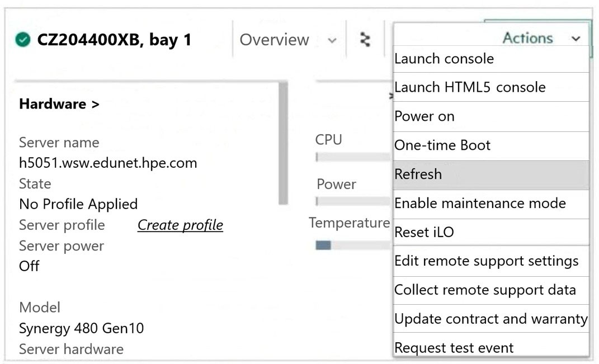Select Launch console from Actions menu
The width and height of the screenshot is (599, 364).
click(x=491, y=59)
